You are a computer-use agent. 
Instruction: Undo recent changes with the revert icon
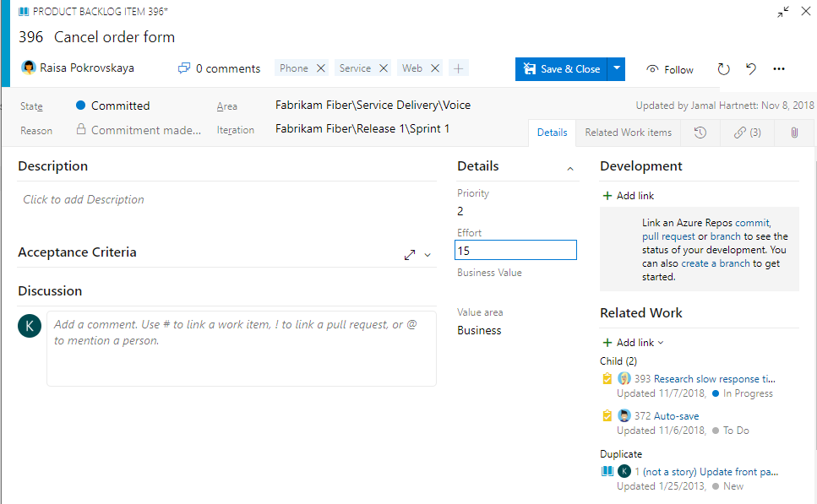point(751,69)
